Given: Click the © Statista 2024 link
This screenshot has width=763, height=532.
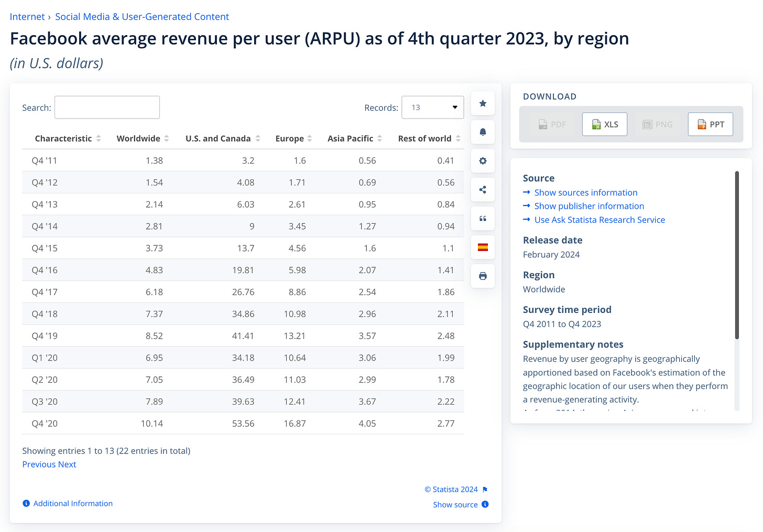Looking at the screenshot, I should pyautogui.click(x=451, y=490).
